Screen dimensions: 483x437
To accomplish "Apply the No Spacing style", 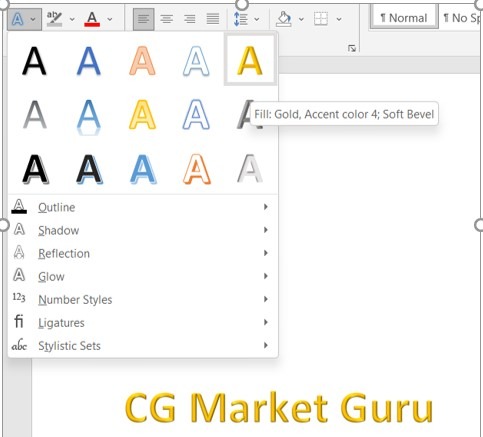I will tap(462, 18).
